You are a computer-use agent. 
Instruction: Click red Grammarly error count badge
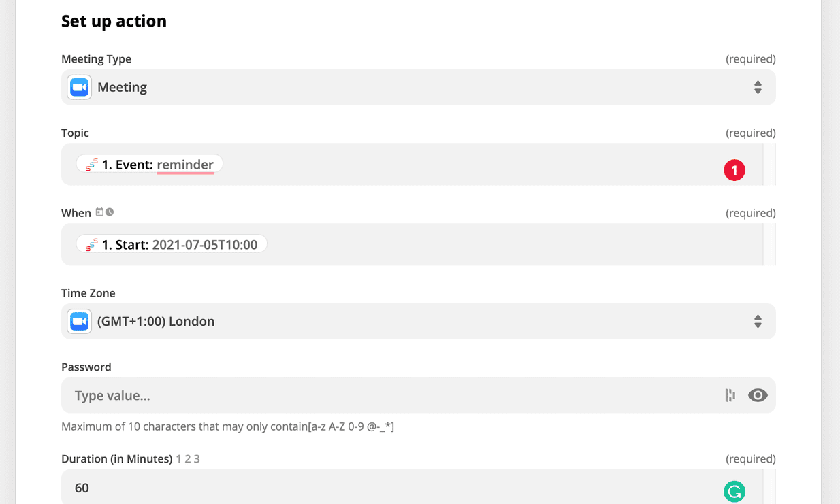[734, 170]
